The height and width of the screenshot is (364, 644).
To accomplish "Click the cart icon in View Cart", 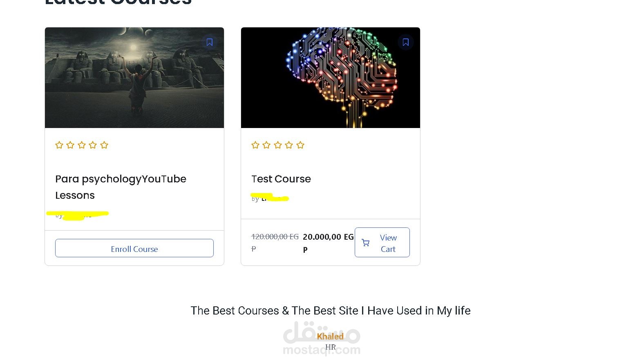I will pyautogui.click(x=366, y=243).
